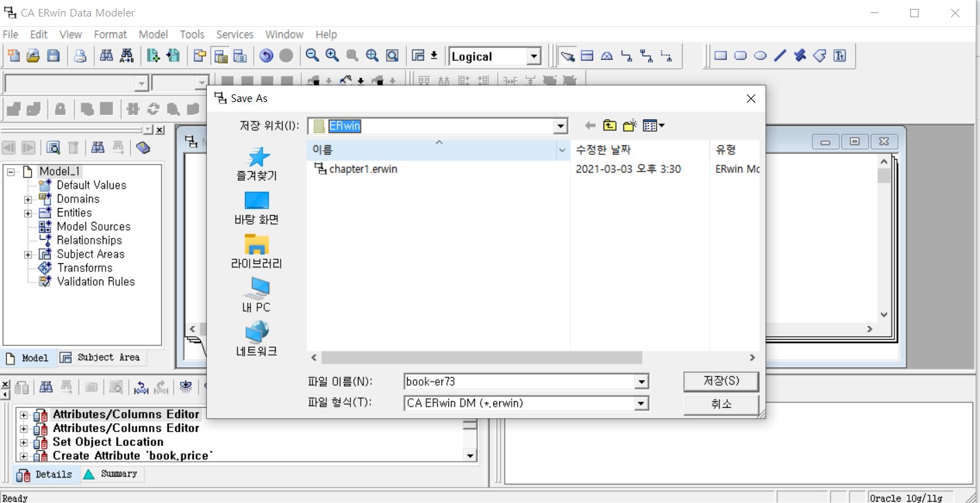Open the File menu

pos(10,34)
